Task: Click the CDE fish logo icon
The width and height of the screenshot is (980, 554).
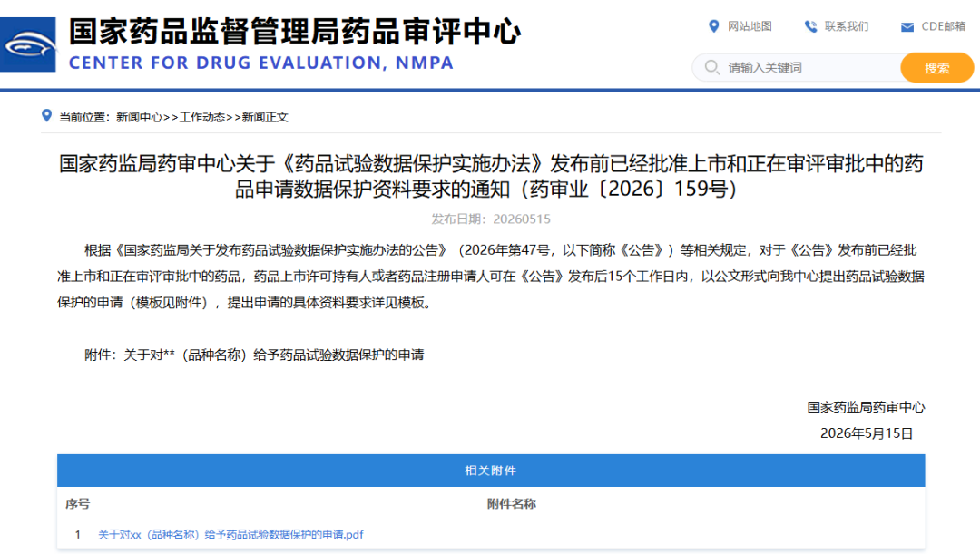Action: (27, 45)
